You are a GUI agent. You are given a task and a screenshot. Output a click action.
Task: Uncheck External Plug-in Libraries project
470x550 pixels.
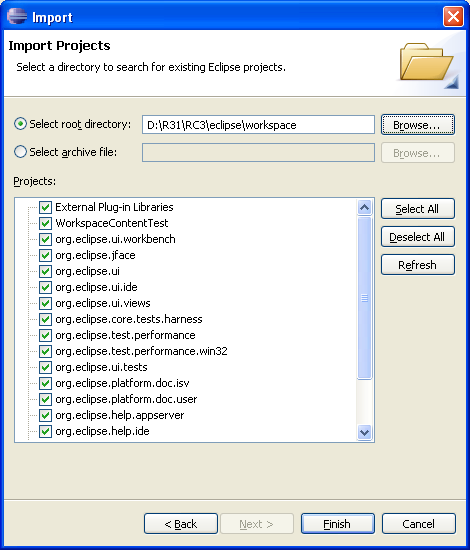point(45,207)
